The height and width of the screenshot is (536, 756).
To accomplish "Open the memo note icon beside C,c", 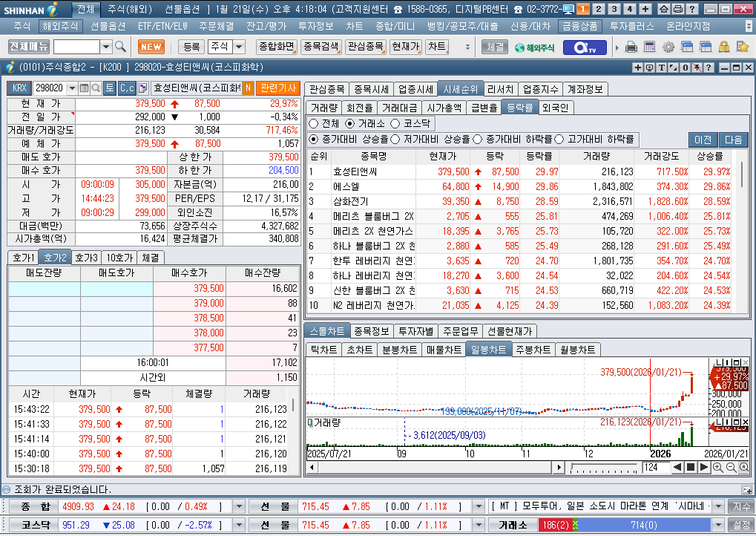I will (142, 88).
